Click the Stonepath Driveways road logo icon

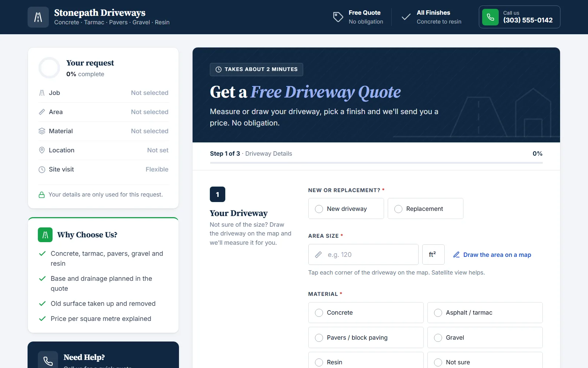click(x=38, y=17)
